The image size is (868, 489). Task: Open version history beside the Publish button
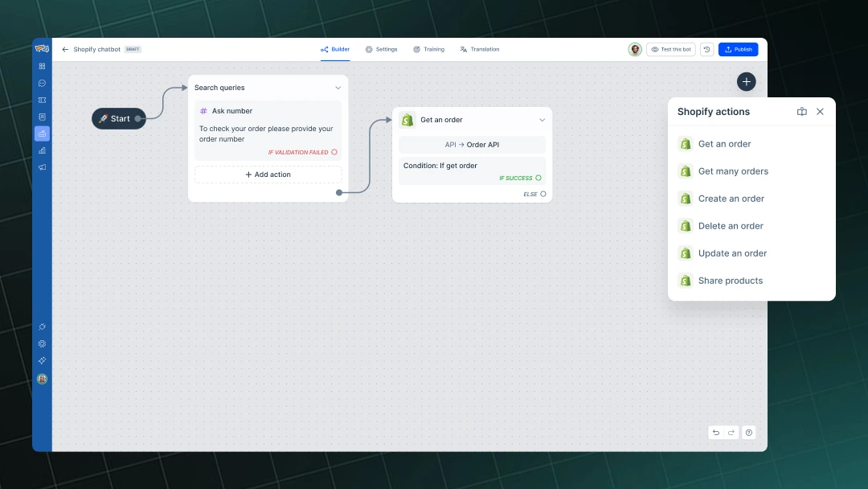point(706,49)
